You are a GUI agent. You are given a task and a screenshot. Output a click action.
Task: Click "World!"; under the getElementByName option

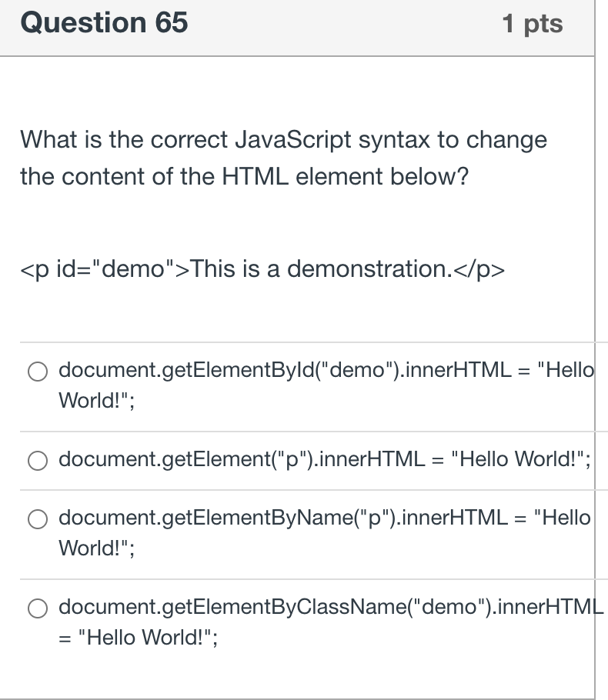pyautogui.click(x=95, y=548)
